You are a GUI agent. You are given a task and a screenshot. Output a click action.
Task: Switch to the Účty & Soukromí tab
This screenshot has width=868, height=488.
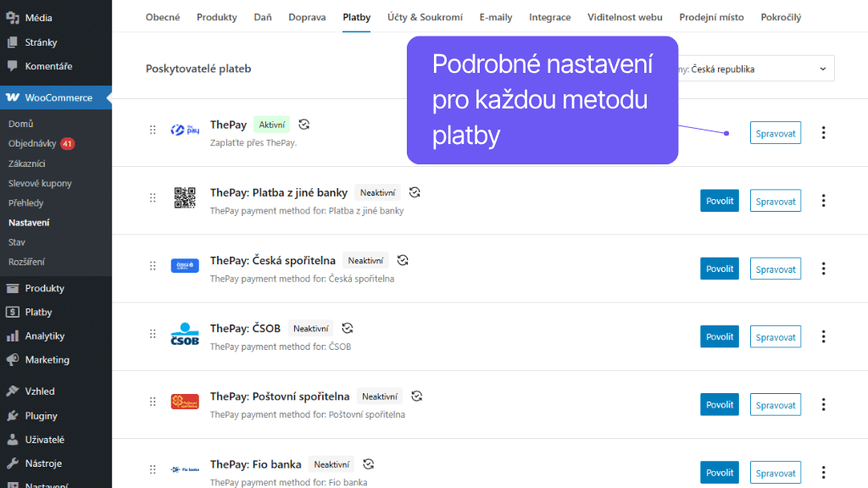tap(426, 17)
